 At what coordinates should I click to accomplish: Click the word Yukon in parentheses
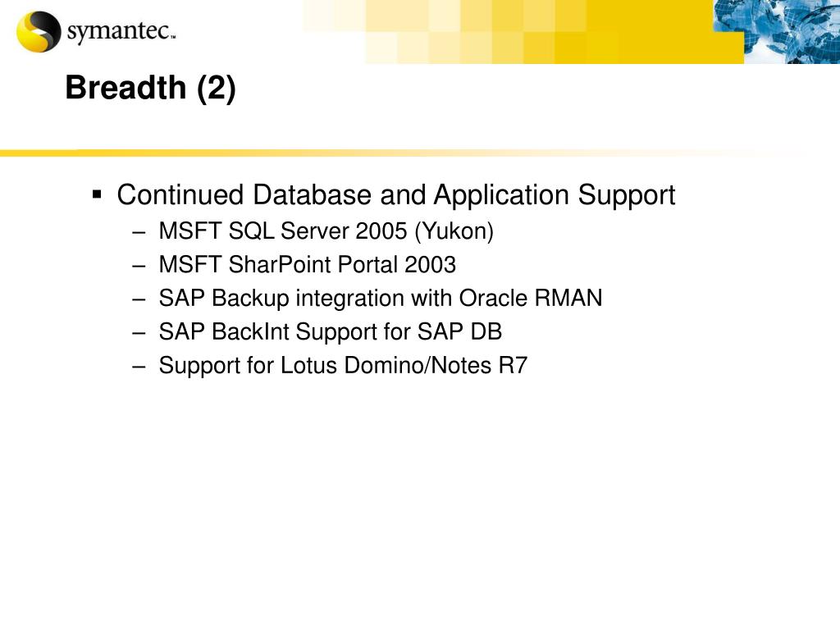[x=454, y=231]
